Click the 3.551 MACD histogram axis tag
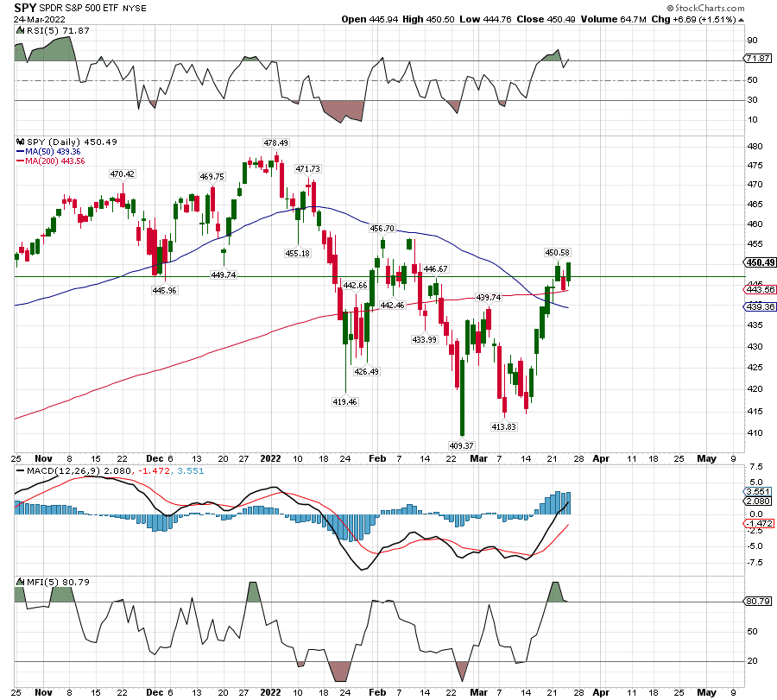777x700 pixels. tap(758, 491)
